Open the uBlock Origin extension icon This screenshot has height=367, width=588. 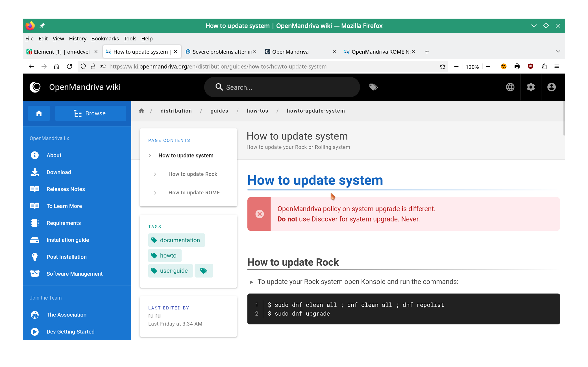pyautogui.click(x=530, y=67)
